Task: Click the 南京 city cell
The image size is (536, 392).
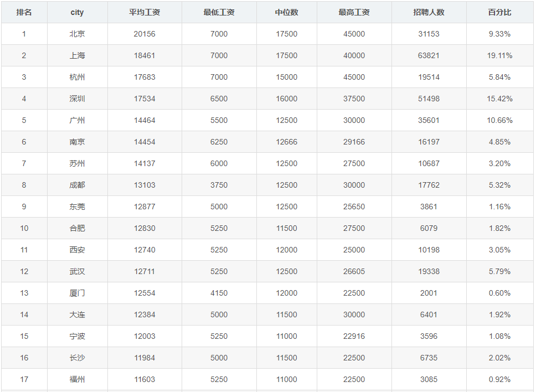Action: (77, 142)
